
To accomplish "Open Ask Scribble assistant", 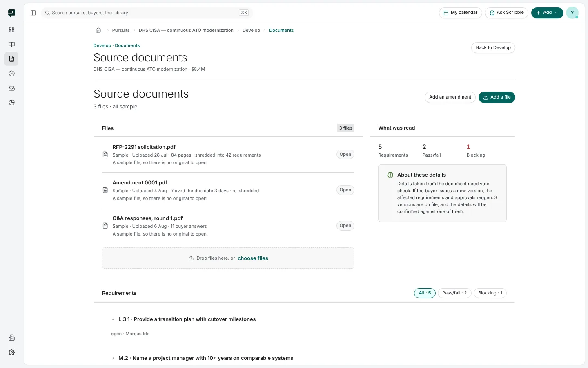I will [x=507, y=13].
